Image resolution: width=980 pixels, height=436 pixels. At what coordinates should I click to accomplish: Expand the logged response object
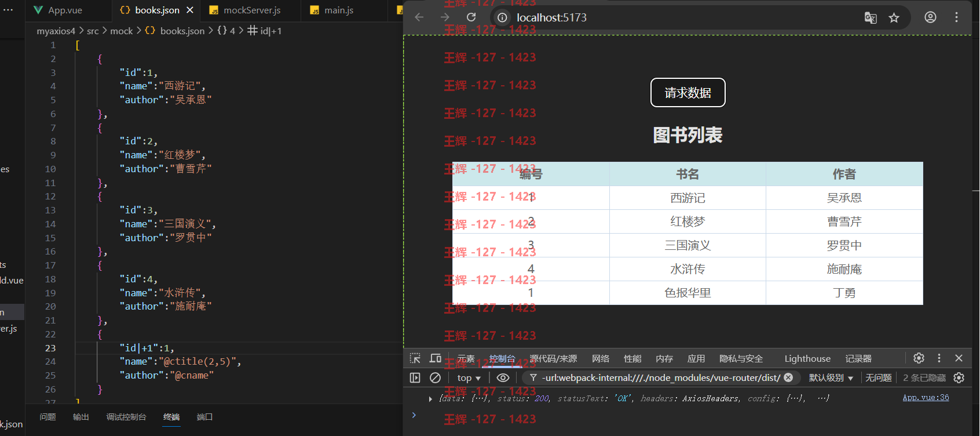point(430,399)
